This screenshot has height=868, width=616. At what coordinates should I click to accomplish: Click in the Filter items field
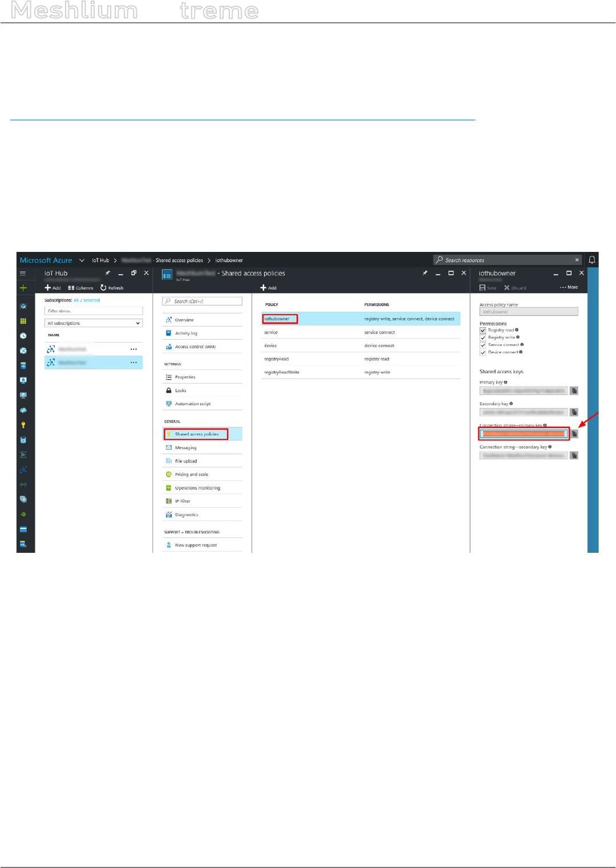pyautogui.click(x=94, y=311)
